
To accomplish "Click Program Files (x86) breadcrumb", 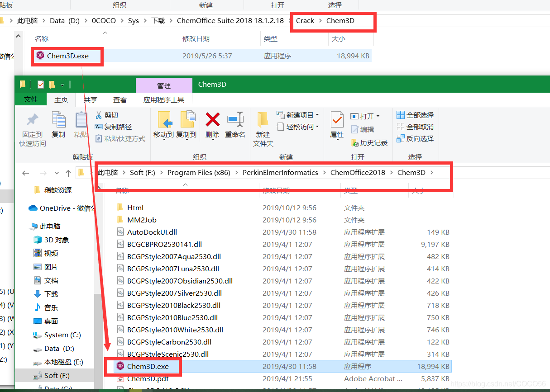I will click(199, 172).
